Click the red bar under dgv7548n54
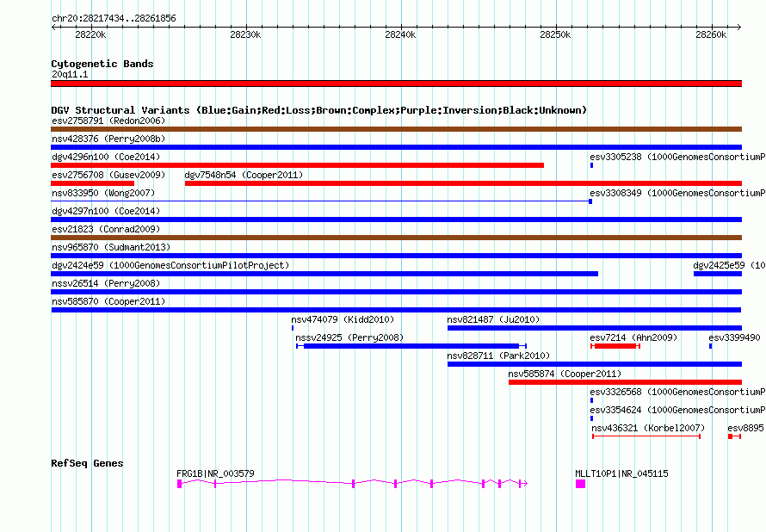The height and width of the screenshot is (532, 766). tap(463, 183)
